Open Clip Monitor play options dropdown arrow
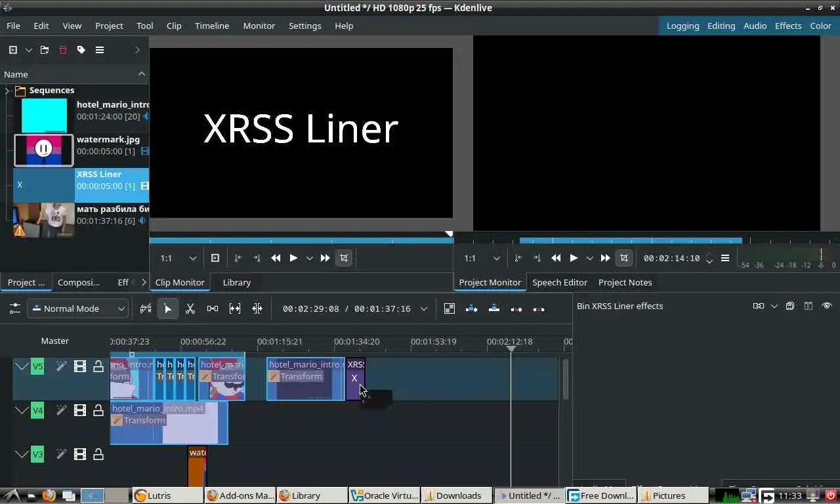The height and width of the screenshot is (504, 840). point(310,258)
